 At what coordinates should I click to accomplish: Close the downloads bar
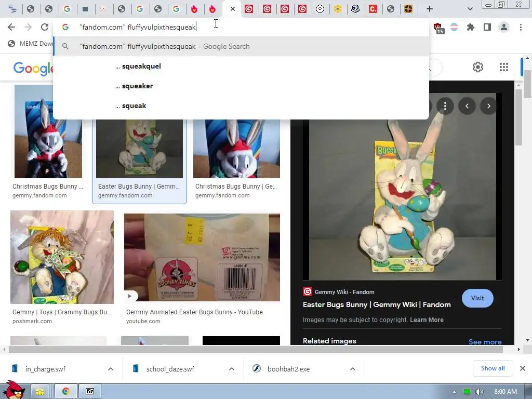pyautogui.click(x=523, y=368)
